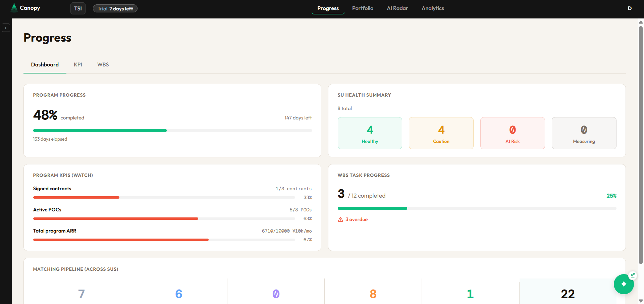Click the pipeline stage showing 8
644x304 pixels.
point(373,294)
